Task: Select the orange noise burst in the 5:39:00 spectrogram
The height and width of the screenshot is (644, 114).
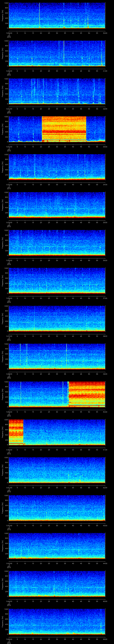Action: (87, 394)
